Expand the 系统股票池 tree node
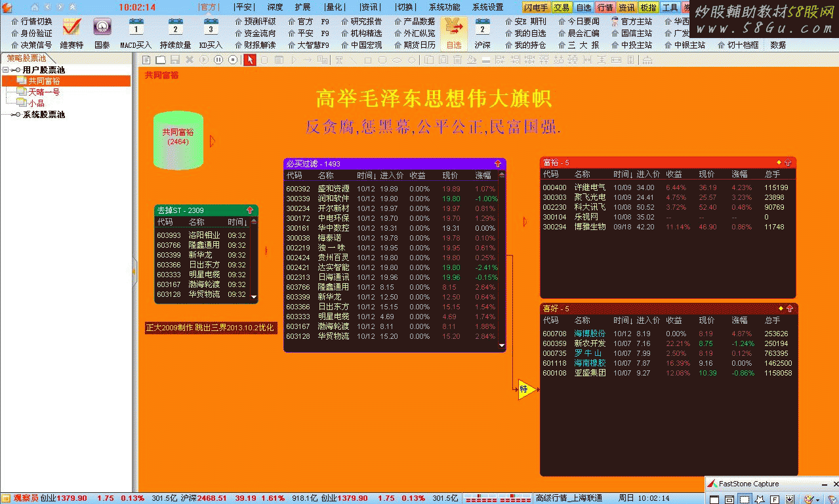Screen dimensions: 839x504 pos(15,115)
